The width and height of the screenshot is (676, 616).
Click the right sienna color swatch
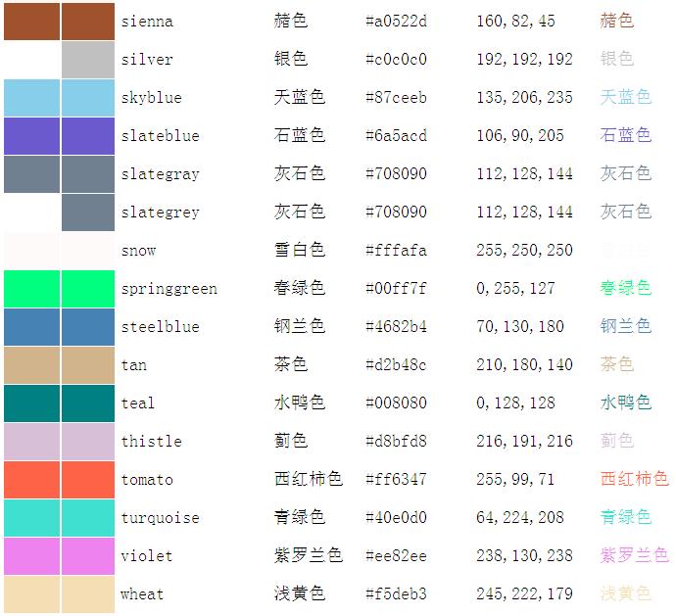88,22
